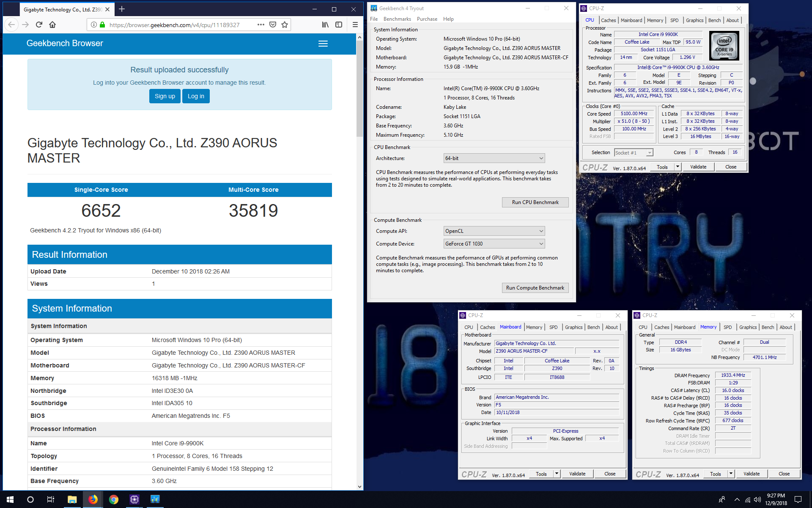812x508 pixels.
Task: Close the Gigabyte Technology tab
Action: (x=107, y=9)
